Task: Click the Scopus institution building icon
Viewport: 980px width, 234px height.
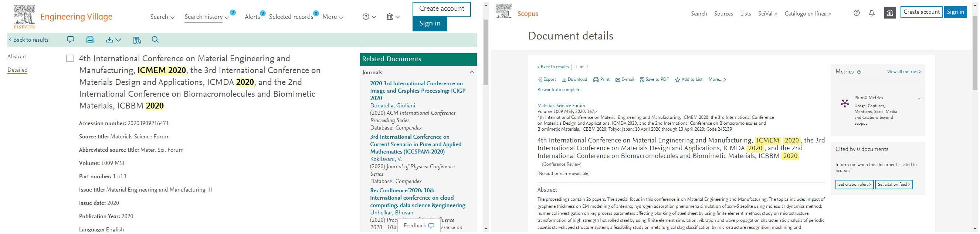Action: point(890,13)
